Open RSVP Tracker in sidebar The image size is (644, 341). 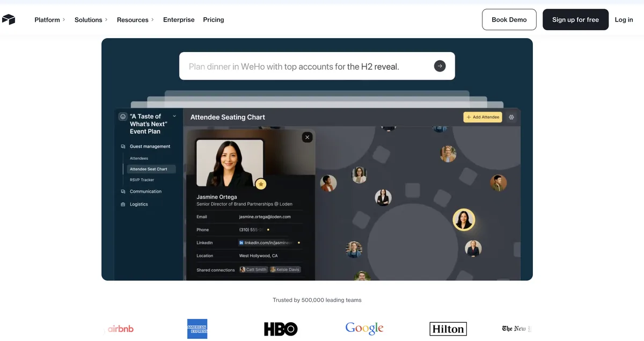142,180
